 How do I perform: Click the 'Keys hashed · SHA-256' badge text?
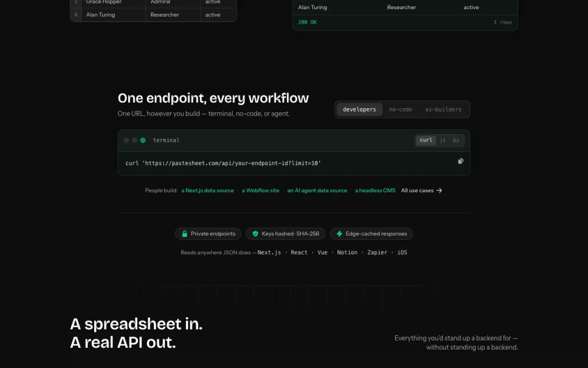pyautogui.click(x=290, y=233)
